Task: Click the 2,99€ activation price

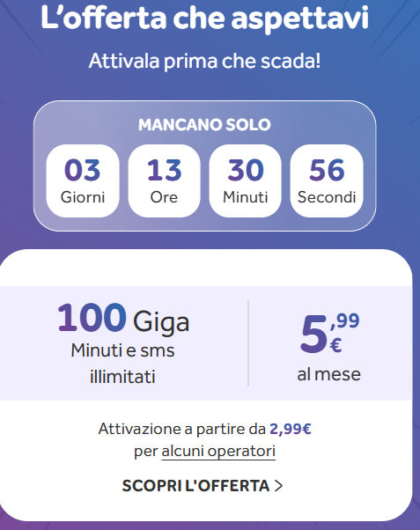Action: click(291, 429)
